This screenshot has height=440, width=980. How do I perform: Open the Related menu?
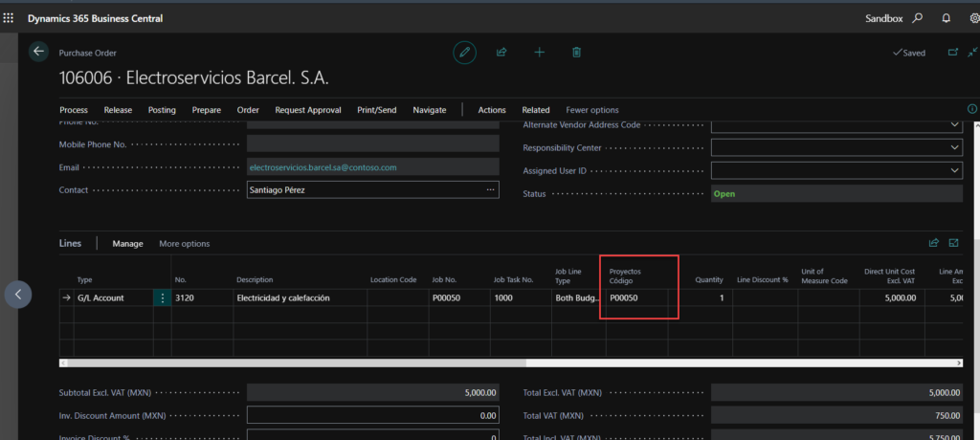(536, 110)
